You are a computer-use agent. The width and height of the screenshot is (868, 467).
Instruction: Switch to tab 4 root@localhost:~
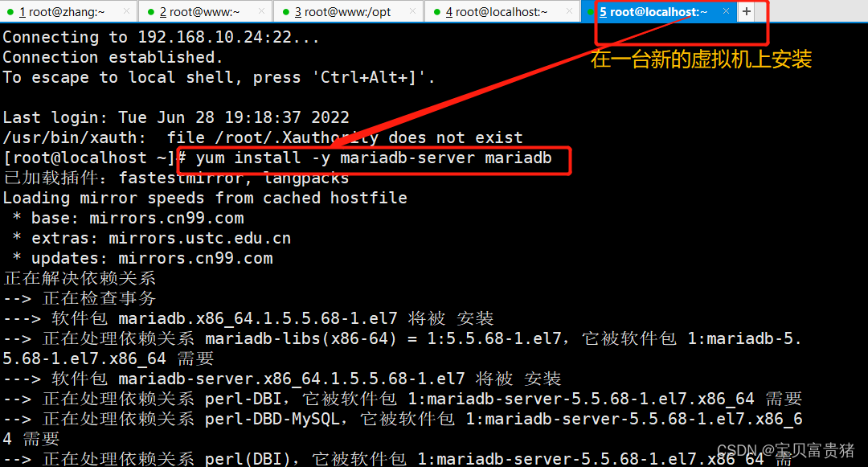tap(502, 11)
